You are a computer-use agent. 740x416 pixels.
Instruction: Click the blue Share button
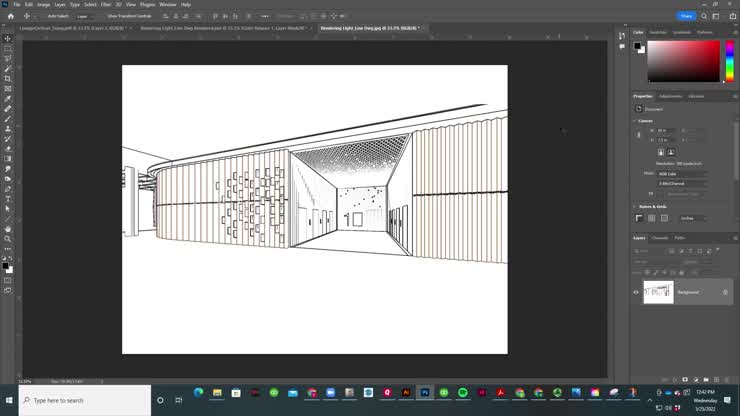click(686, 16)
